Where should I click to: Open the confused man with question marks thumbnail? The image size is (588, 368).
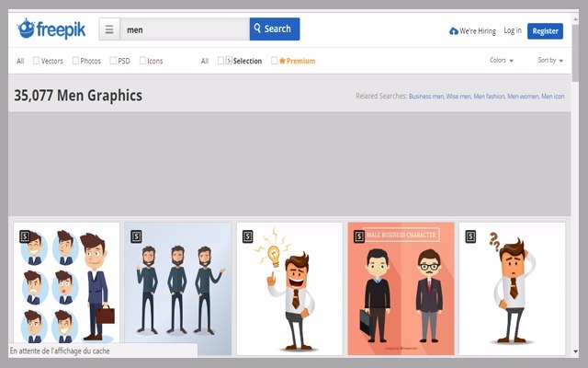click(x=513, y=288)
